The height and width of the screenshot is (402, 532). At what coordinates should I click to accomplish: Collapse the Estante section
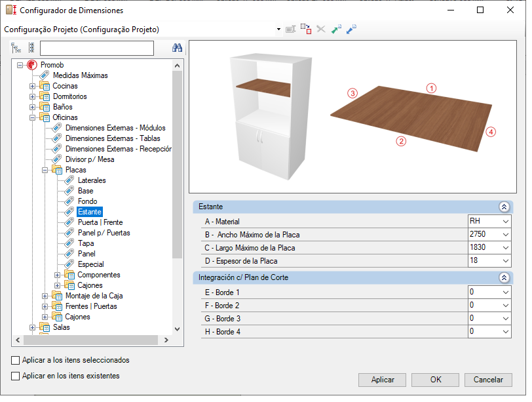pos(504,207)
